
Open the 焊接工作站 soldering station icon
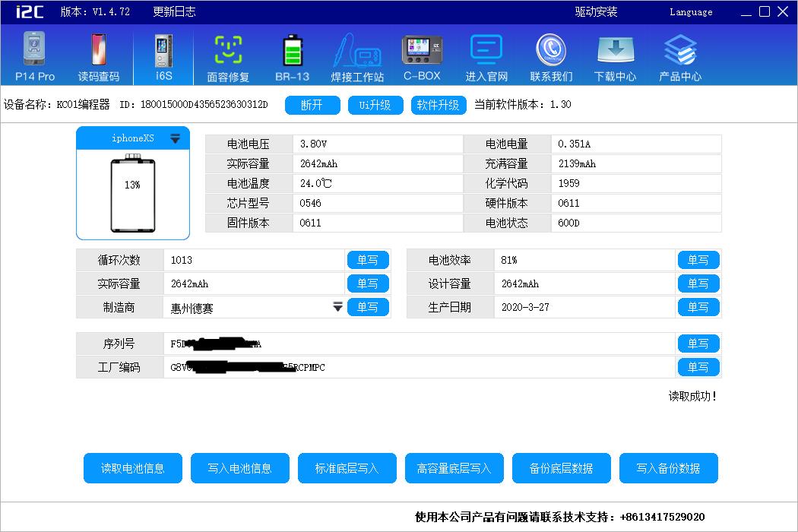pos(357,50)
